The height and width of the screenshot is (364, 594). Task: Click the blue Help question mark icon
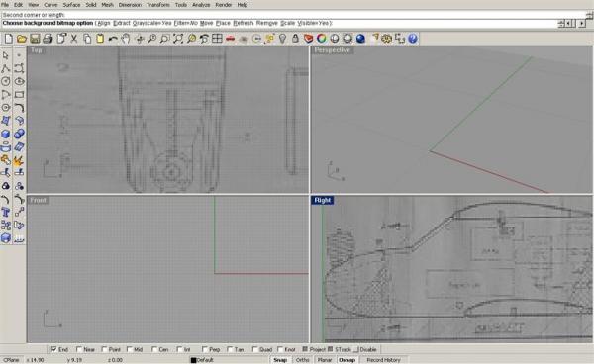pos(413,39)
